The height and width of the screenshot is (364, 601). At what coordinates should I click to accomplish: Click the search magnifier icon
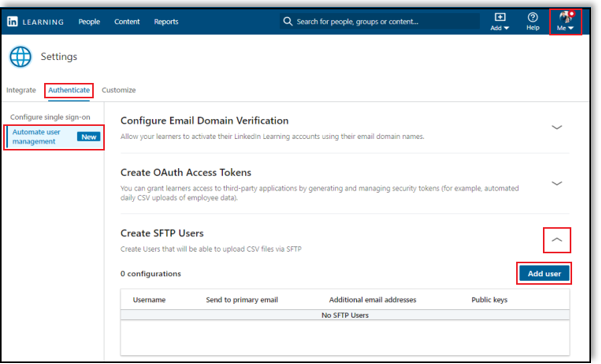pyautogui.click(x=287, y=21)
